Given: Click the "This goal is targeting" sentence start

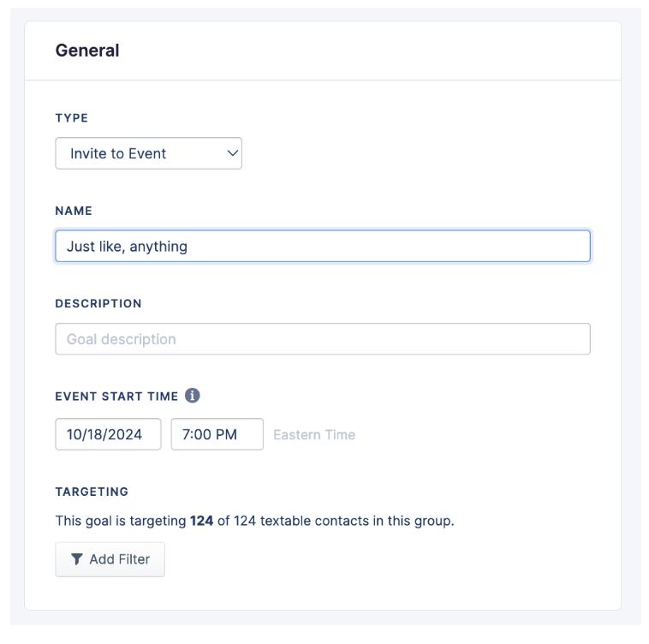Looking at the screenshot, I should 120,521.
